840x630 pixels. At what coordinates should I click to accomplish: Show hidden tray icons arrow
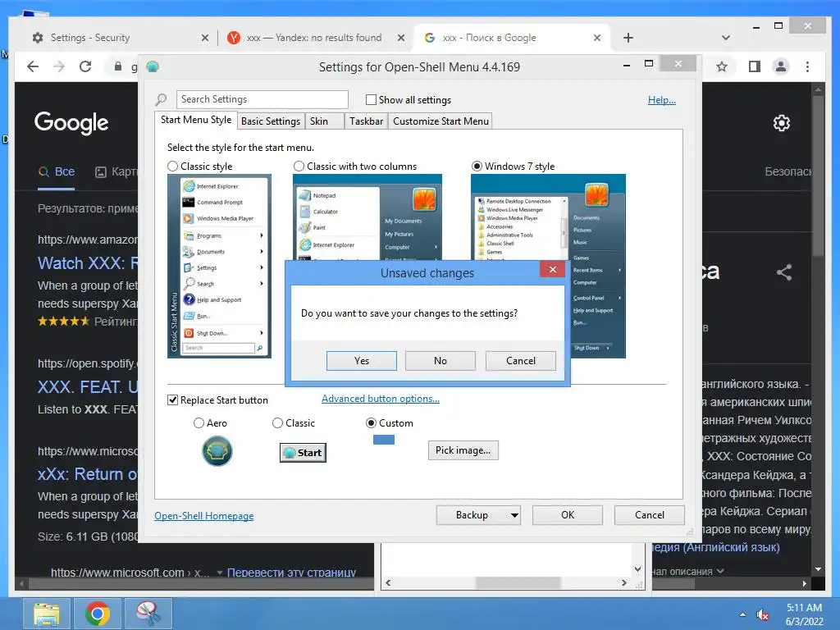point(742,614)
